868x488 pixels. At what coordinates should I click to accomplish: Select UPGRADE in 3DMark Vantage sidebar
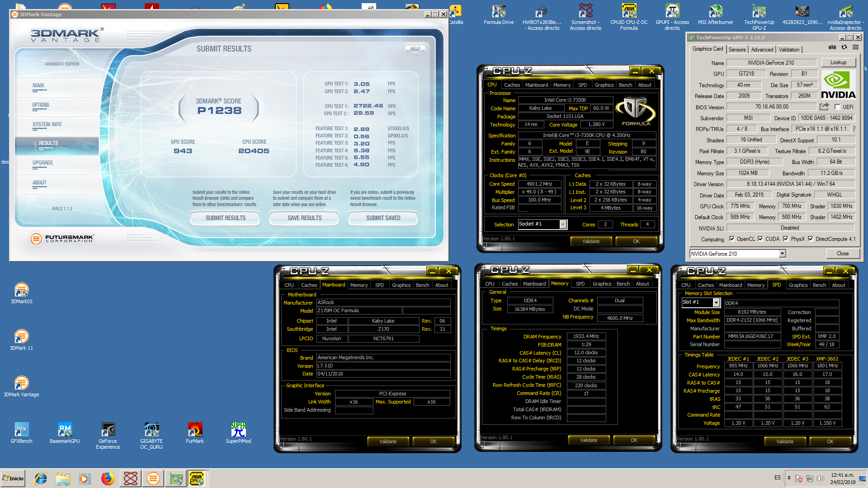coord(42,163)
